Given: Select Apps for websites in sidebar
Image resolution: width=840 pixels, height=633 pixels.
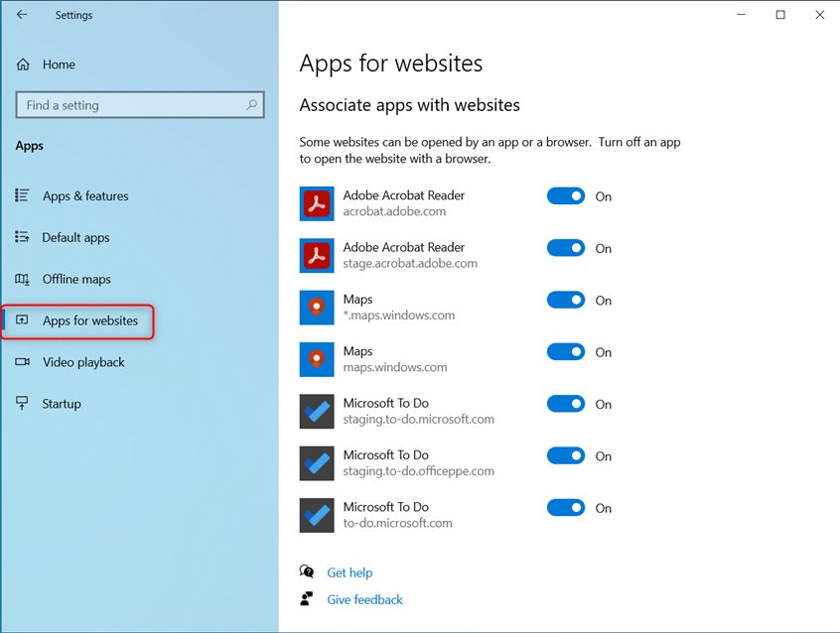Looking at the screenshot, I should pyautogui.click(x=90, y=320).
